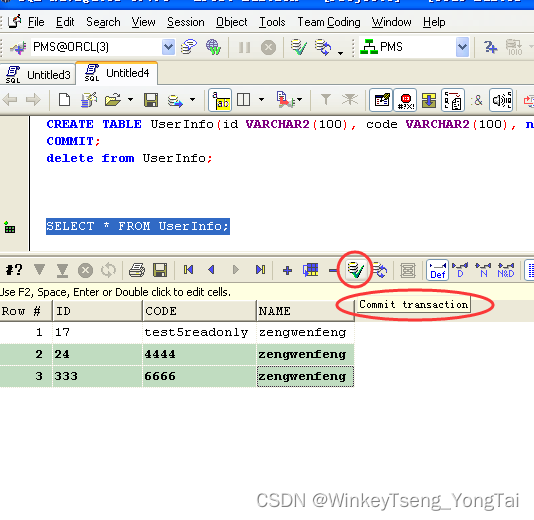Click the open folder icon in editor toolbar

point(113,100)
